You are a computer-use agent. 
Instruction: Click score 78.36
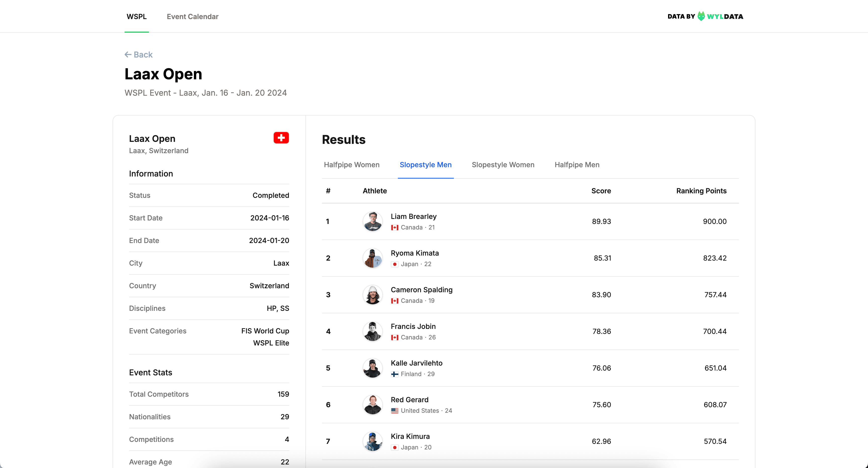click(602, 332)
